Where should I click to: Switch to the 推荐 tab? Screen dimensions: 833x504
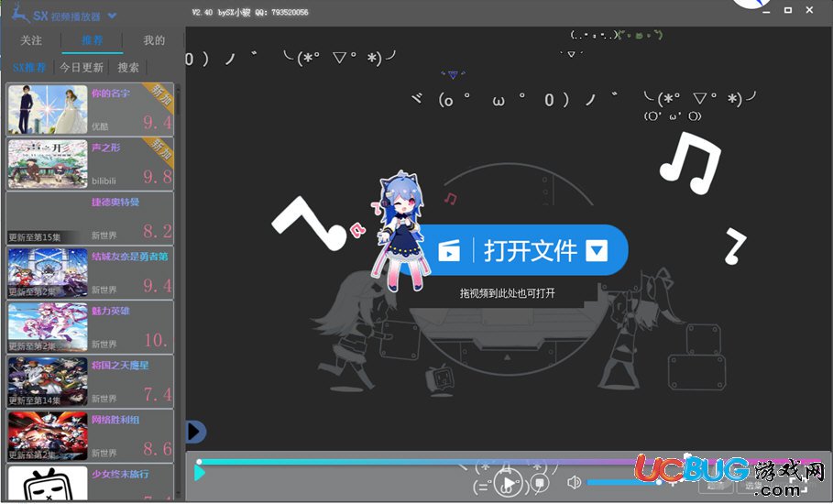click(93, 40)
